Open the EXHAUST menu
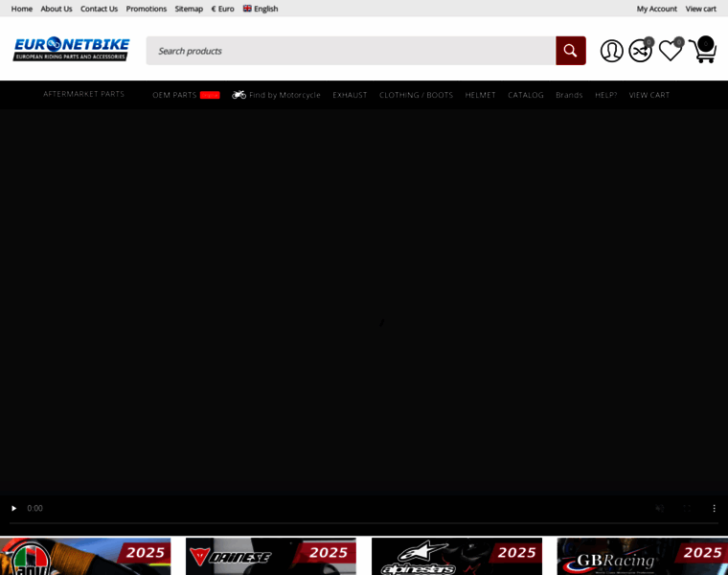 (350, 95)
